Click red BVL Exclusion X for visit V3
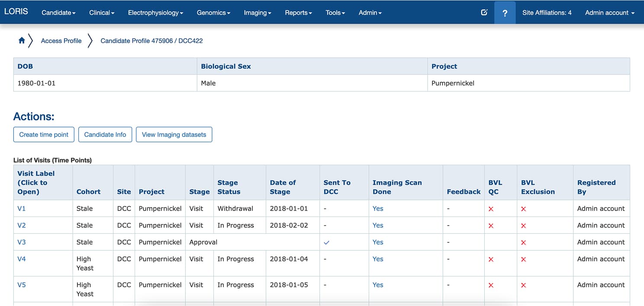Image resolution: width=644 pixels, height=306 pixels. 524,242
